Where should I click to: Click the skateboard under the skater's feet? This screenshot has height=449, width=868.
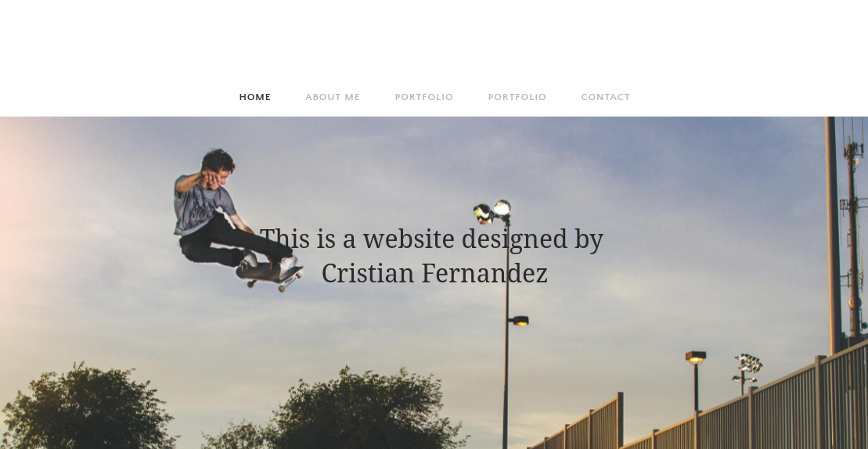click(269, 276)
